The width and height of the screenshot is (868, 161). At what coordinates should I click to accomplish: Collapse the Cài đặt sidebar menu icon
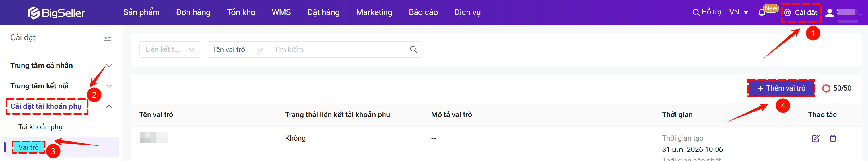pyautogui.click(x=108, y=38)
